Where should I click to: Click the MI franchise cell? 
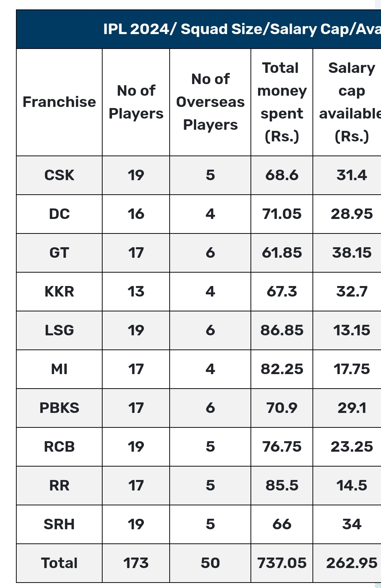[x=59, y=369]
